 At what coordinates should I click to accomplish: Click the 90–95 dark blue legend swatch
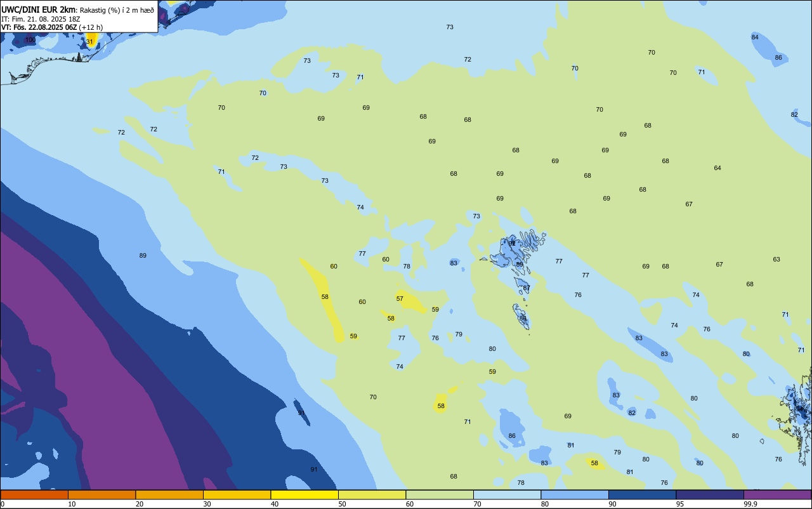click(x=642, y=494)
